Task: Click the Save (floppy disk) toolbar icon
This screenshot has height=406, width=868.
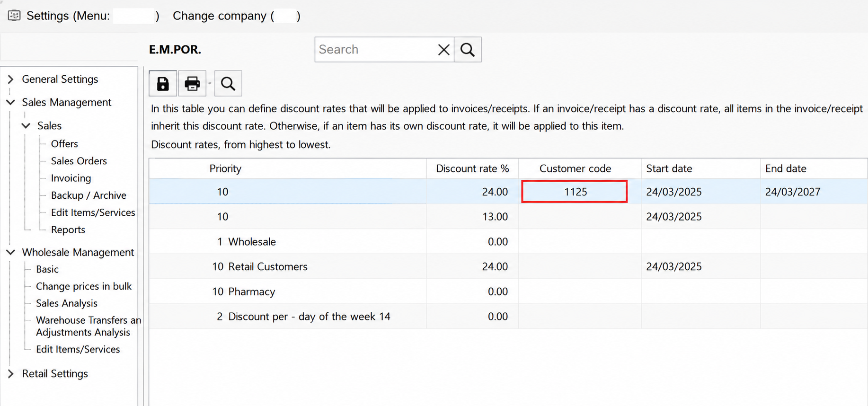Action: coord(163,84)
